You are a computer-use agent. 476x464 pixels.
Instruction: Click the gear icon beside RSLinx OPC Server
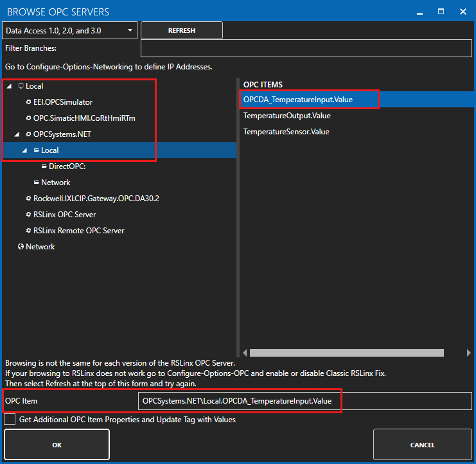point(28,215)
